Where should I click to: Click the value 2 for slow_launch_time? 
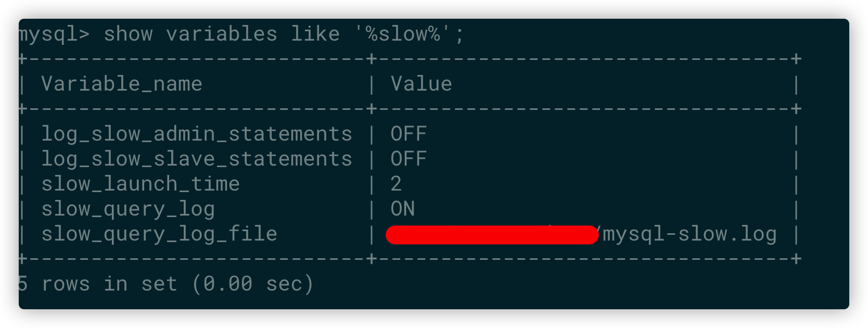pos(396,184)
